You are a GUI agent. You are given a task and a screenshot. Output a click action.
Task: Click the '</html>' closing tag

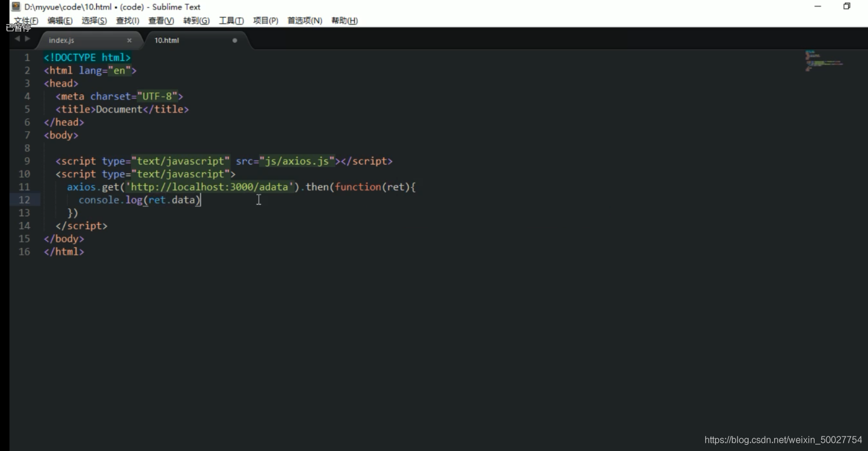pyautogui.click(x=64, y=252)
